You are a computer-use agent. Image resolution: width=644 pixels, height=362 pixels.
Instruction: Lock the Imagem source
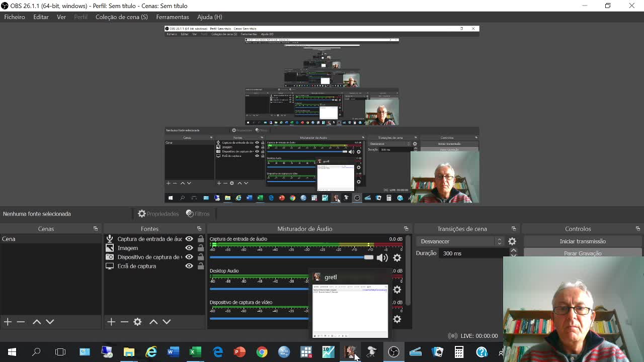tap(201, 248)
